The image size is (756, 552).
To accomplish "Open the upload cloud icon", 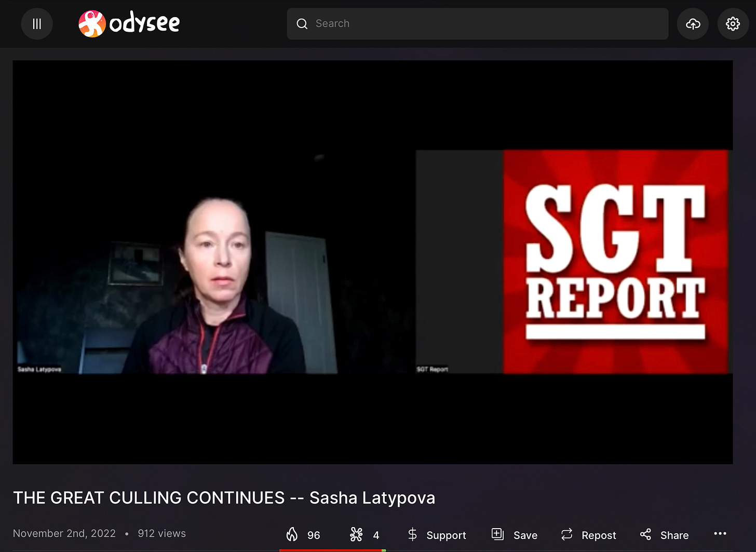I will (693, 24).
